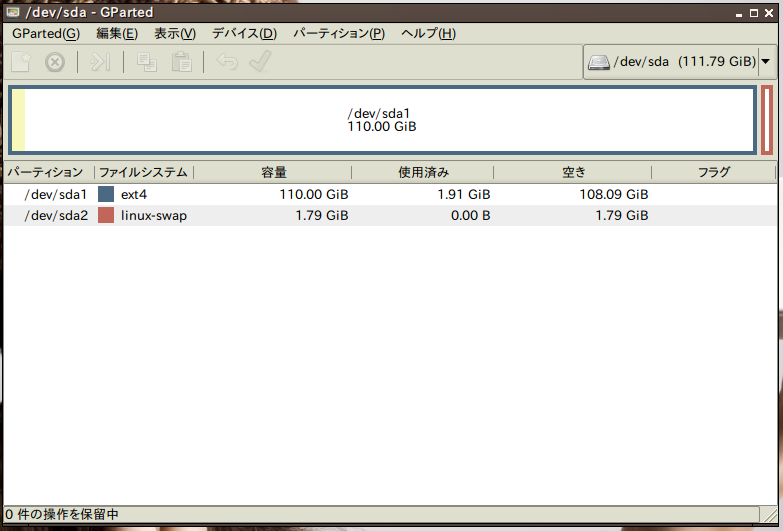Click the Delete partition toolbar icon
This screenshot has width=783, height=531.
coord(55,62)
